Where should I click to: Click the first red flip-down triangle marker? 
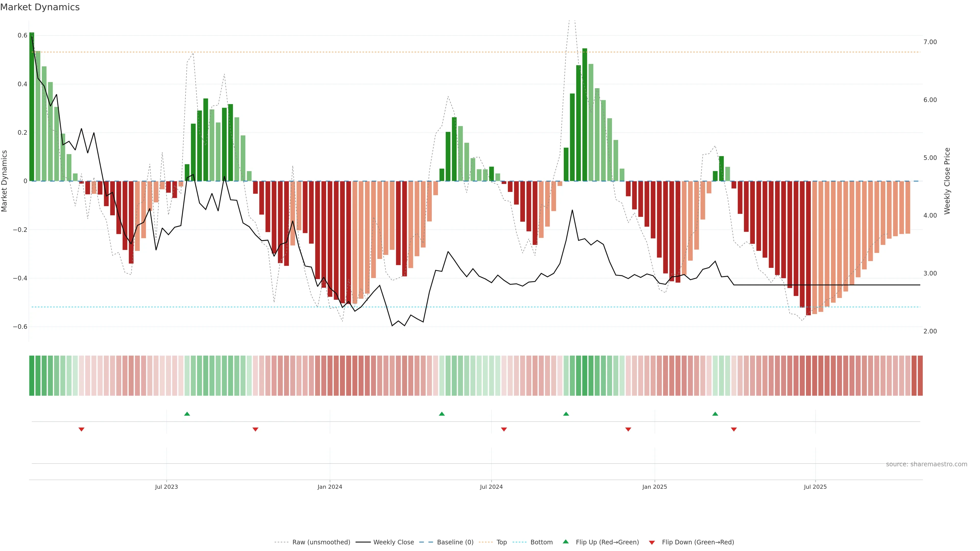point(81,429)
